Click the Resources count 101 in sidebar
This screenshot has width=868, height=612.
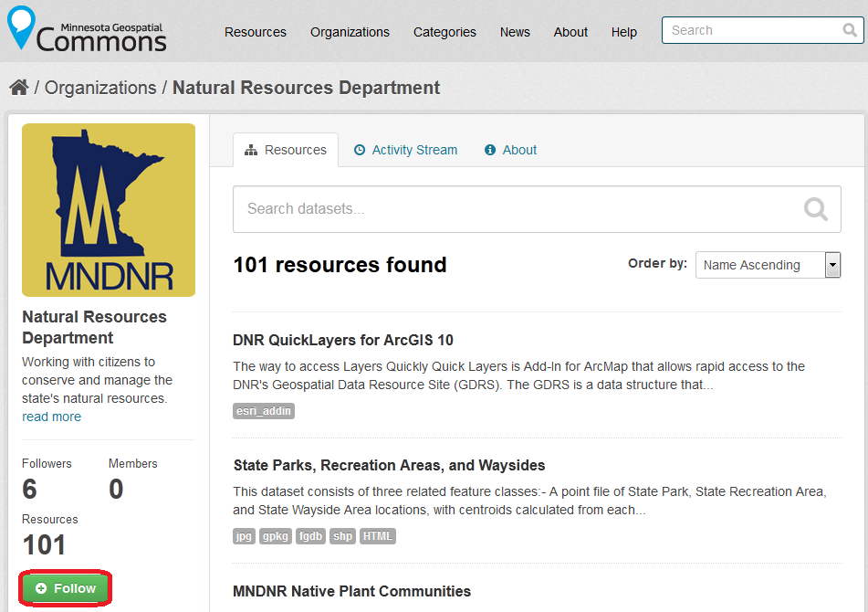coord(45,545)
